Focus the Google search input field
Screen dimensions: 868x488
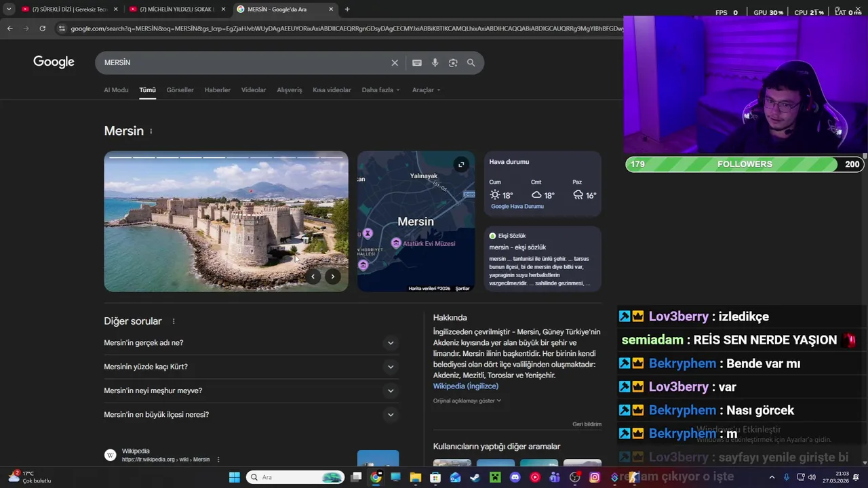[244, 62]
